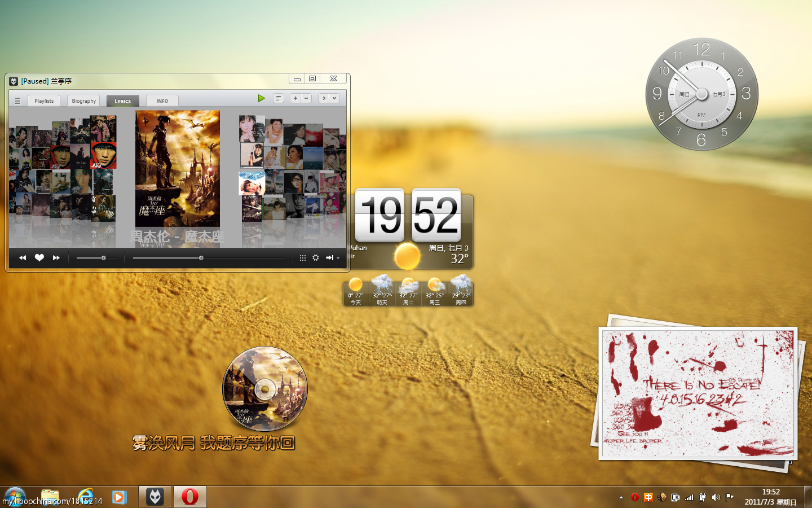Show hidden tray icons arrow

(621, 497)
